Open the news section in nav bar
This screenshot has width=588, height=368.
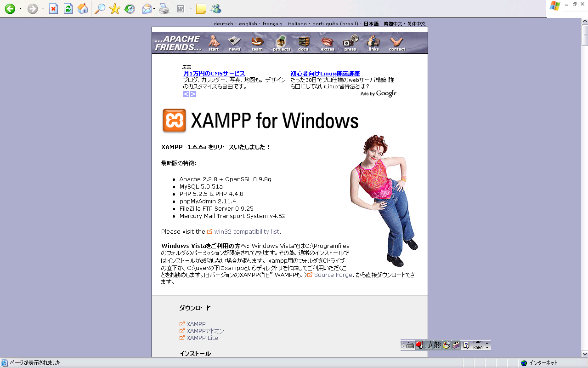235,43
